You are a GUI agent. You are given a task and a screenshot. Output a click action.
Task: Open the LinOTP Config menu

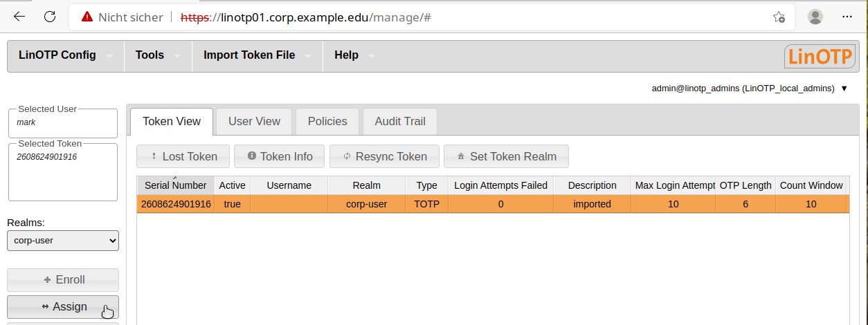[65, 55]
